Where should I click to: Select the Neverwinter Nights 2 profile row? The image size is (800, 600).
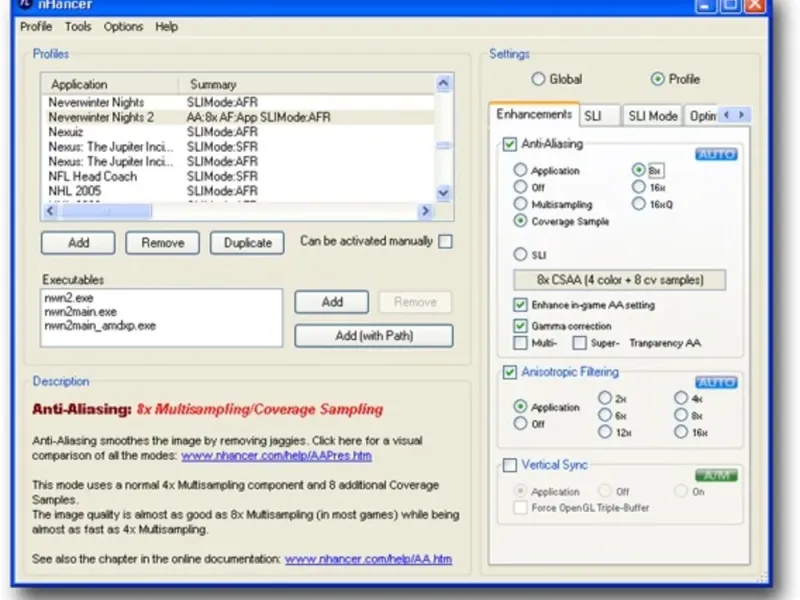[x=239, y=117]
